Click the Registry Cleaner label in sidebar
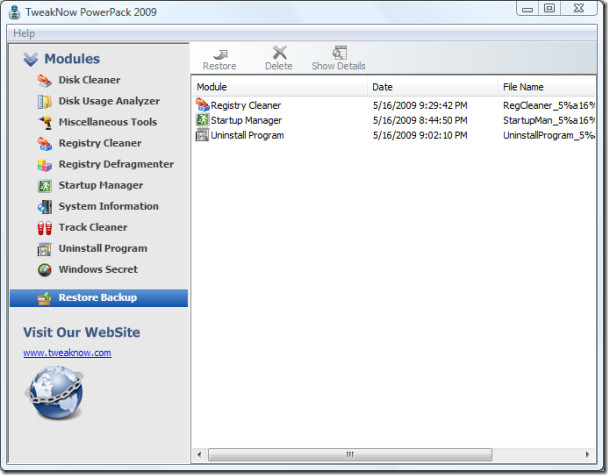The height and width of the screenshot is (475, 608). pos(100,143)
